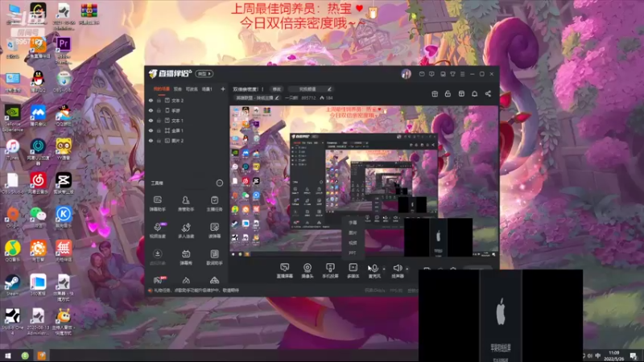Choose 视频 in multimedia popup menu

coord(353,243)
